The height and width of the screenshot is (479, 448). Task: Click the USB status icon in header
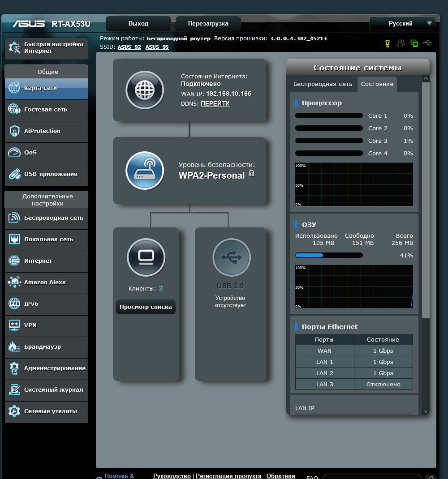click(427, 43)
